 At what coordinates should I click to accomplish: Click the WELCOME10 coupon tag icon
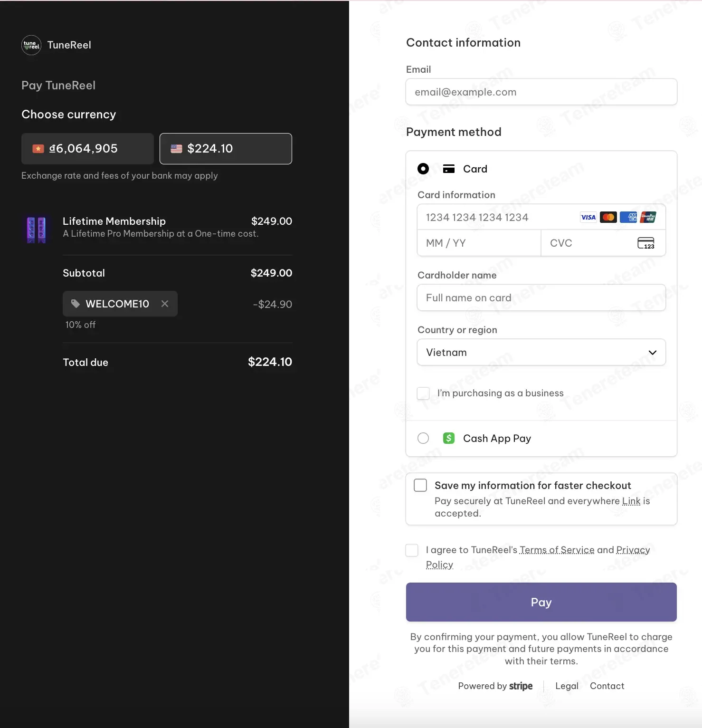[75, 304]
